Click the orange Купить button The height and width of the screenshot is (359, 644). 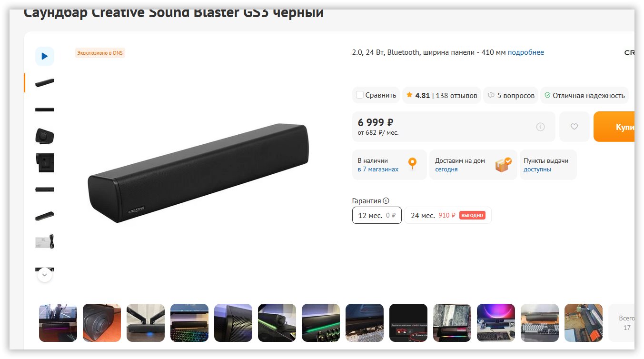pyautogui.click(x=614, y=127)
